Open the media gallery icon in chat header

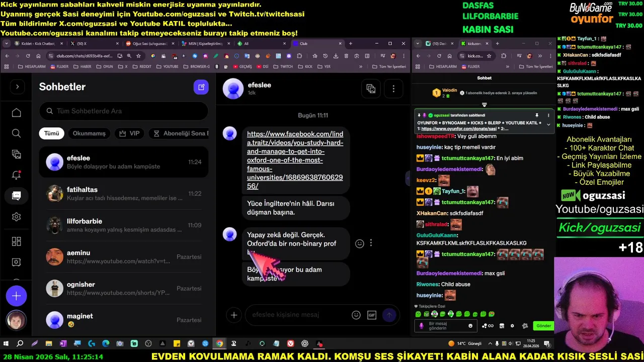(x=371, y=88)
